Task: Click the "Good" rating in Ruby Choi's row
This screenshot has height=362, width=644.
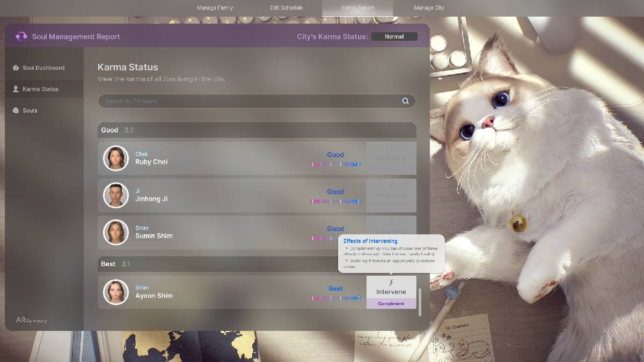Action: tap(335, 155)
